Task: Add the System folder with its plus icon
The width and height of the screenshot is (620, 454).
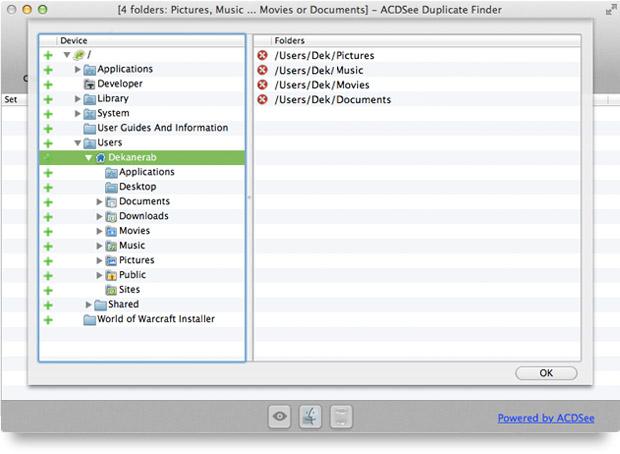Action: (48, 114)
